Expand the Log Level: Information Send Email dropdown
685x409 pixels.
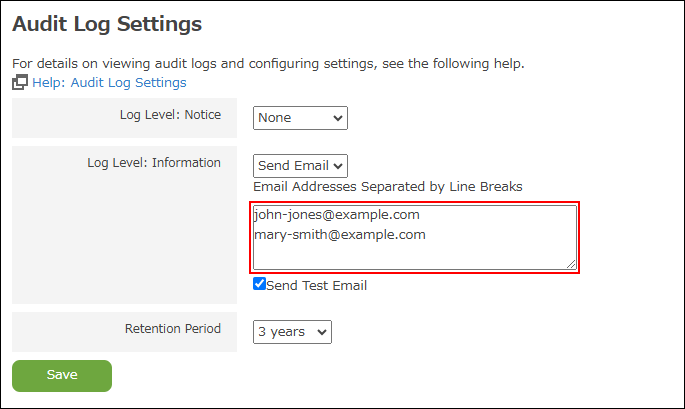point(299,166)
